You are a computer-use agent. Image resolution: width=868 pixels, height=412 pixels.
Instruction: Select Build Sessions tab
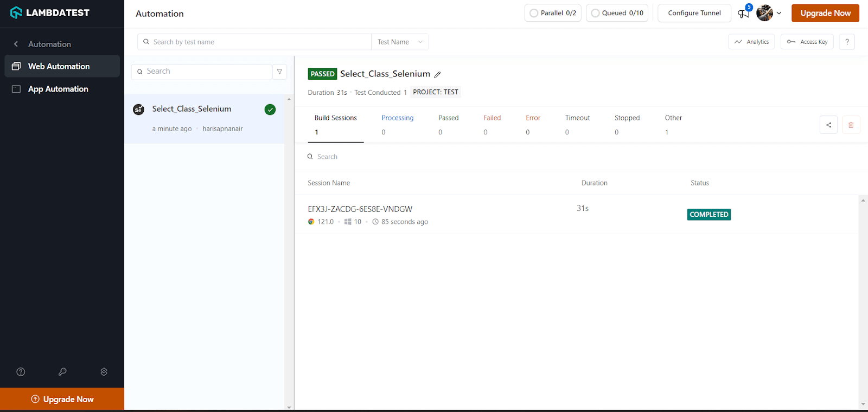click(336, 125)
